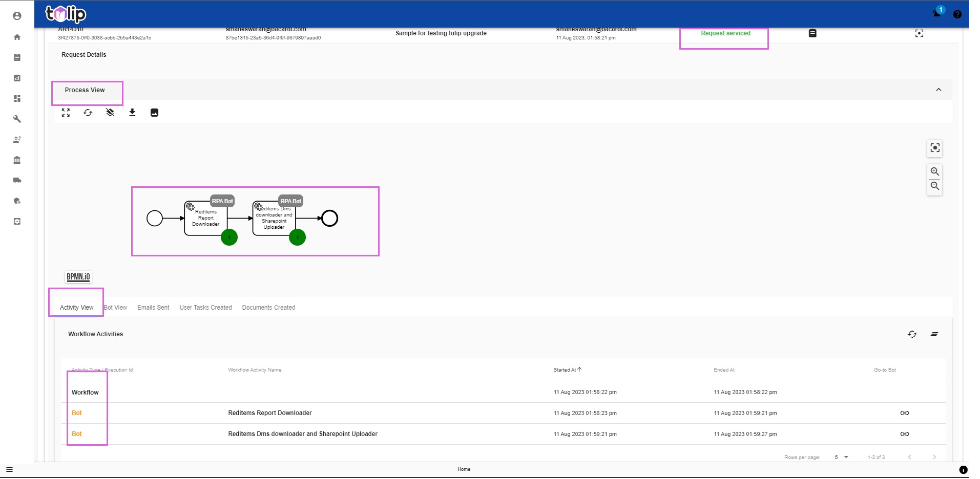Click the diagram end event circle
Screen dimensions: 980x479
pyautogui.click(x=329, y=219)
